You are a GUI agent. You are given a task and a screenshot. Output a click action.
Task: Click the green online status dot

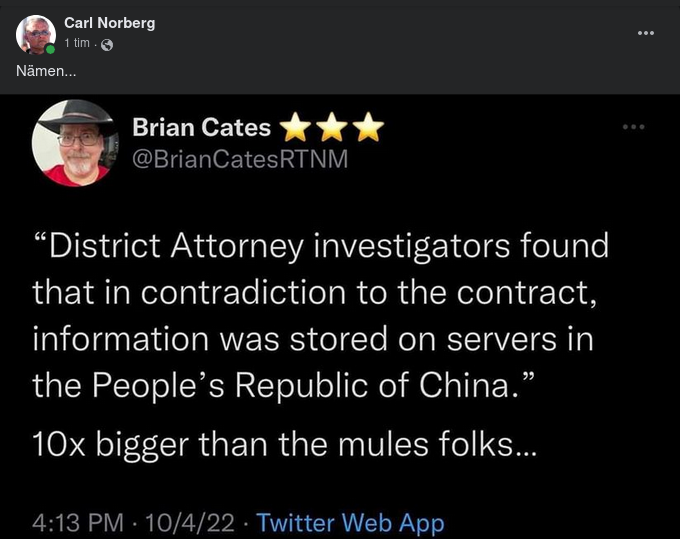coord(50,48)
